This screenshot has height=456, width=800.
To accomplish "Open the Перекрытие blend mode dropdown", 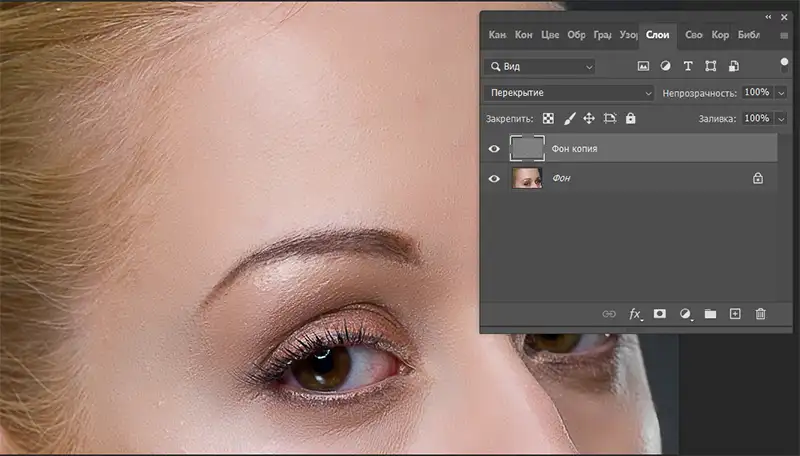I will 569,93.
